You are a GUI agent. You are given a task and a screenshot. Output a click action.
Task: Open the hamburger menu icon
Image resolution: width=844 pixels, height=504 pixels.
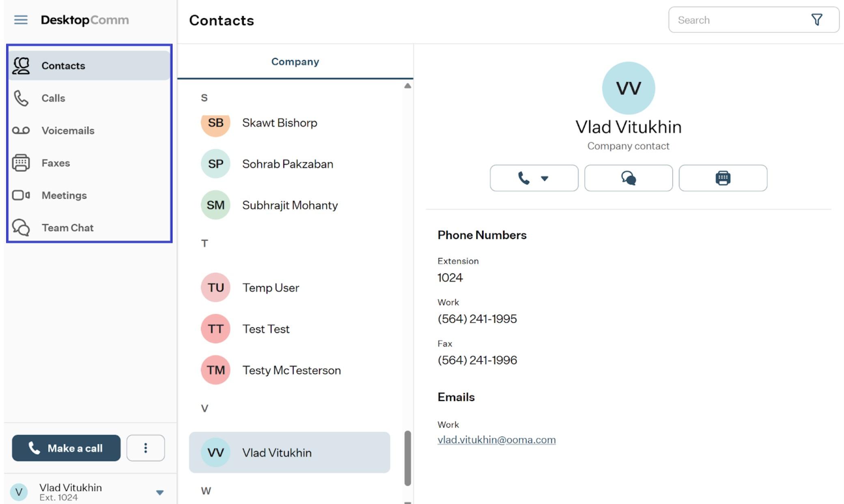(21, 20)
